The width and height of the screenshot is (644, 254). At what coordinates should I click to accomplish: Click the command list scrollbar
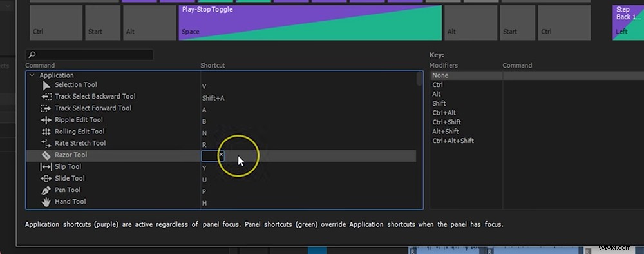coord(419,79)
